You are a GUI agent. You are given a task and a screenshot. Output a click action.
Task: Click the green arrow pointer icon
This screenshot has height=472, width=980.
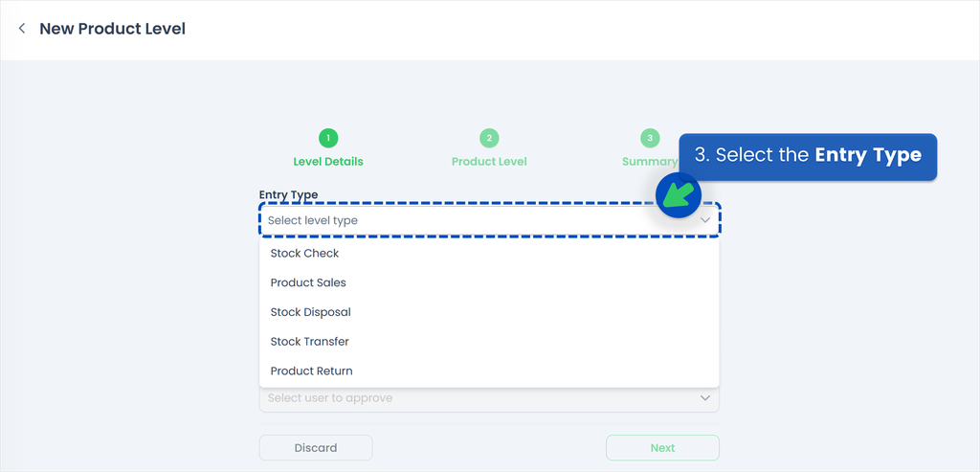tap(679, 194)
